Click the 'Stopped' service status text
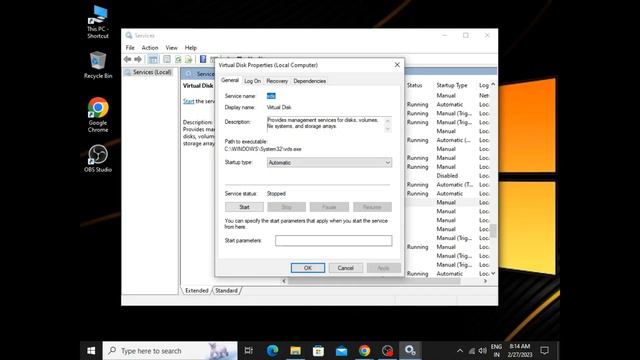640x360 pixels. pyautogui.click(x=276, y=193)
